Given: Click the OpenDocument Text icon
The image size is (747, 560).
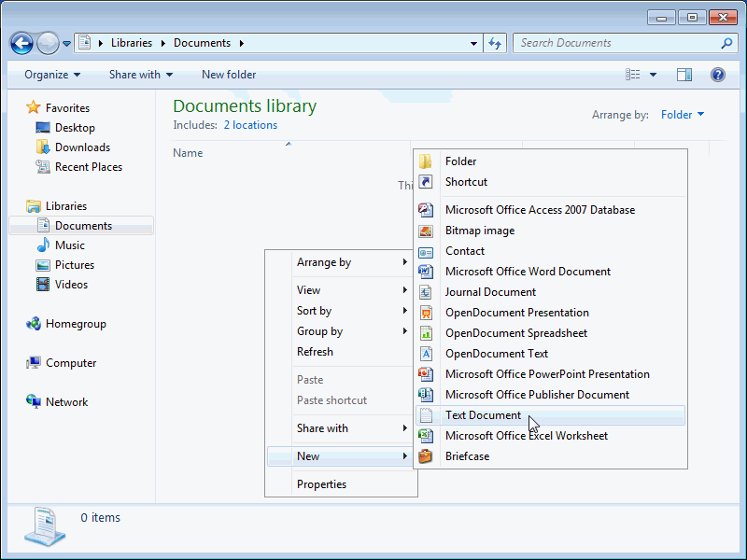Looking at the screenshot, I should 426,354.
